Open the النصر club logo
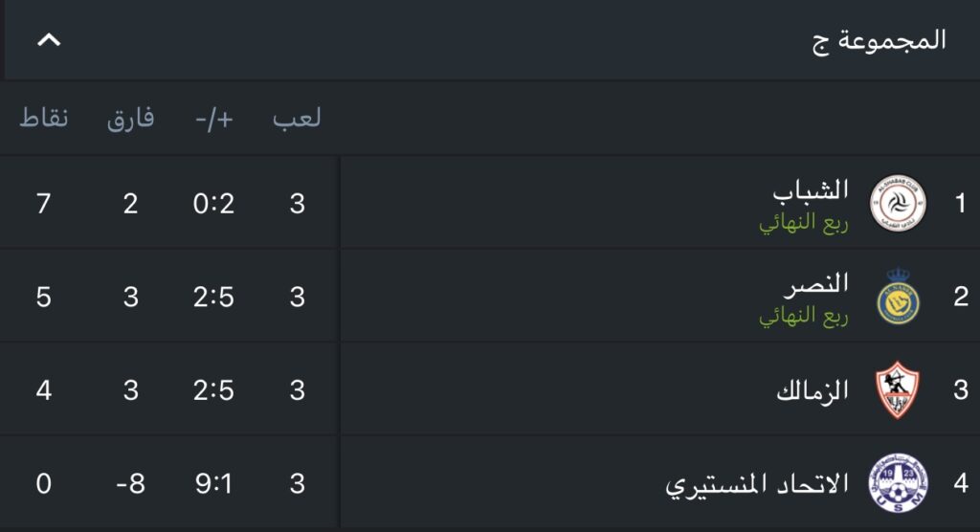Screen dimensions: 980x532 coord(898,297)
